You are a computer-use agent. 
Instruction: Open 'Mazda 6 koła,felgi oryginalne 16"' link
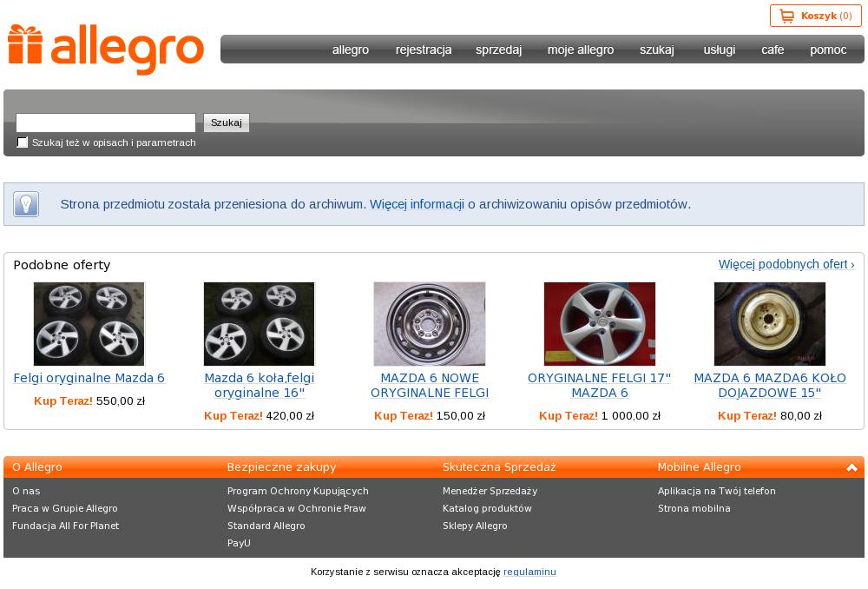click(x=259, y=385)
